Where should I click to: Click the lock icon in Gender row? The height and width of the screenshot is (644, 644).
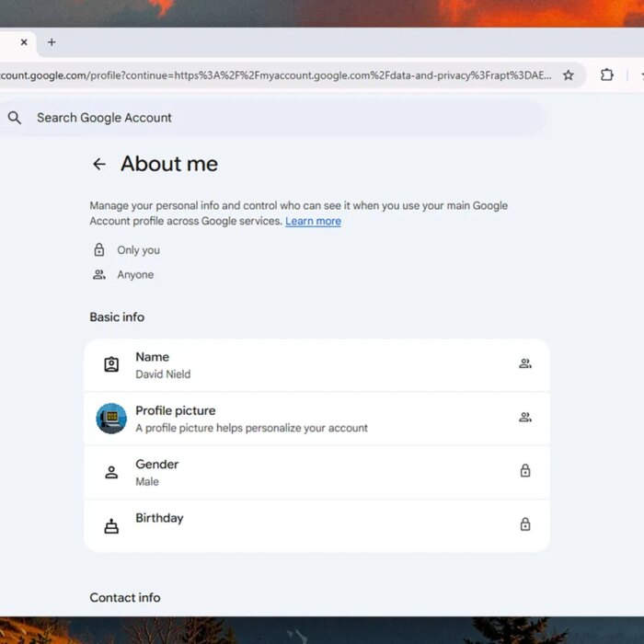[525, 470]
